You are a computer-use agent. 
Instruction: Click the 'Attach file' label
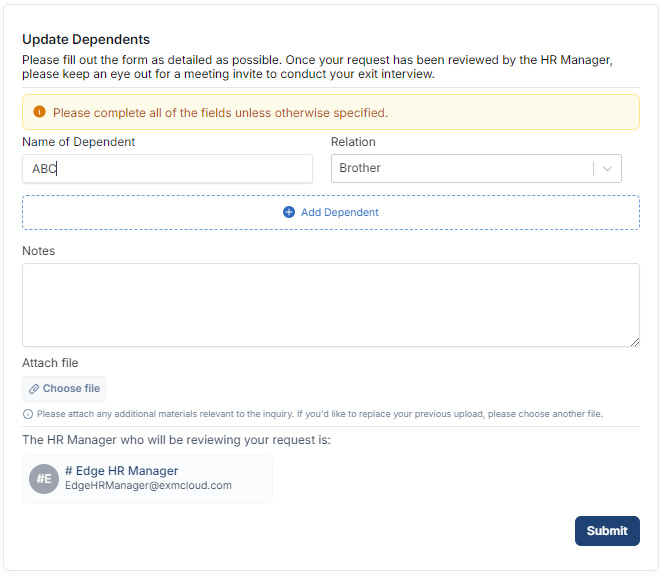[x=50, y=363]
